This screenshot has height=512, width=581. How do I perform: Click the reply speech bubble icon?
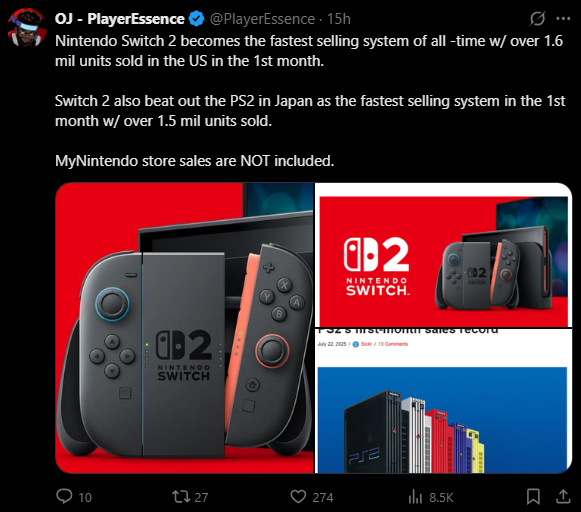(x=64, y=496)
